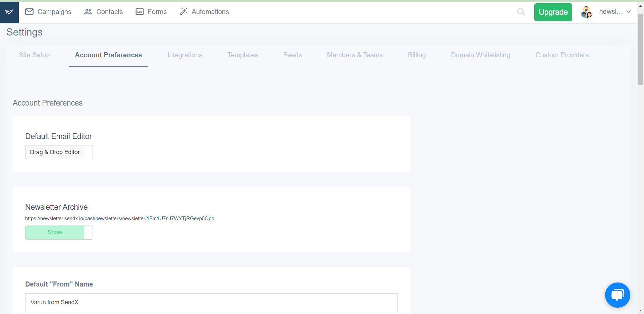The image size is (644, 314).
Task: Click the vertical scrollbar thumb
Action: (640, 49)
